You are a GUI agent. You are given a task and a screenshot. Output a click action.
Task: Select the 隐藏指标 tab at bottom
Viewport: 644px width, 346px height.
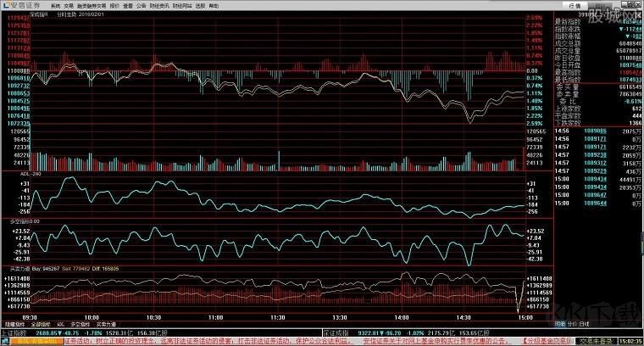coord(13,323)
